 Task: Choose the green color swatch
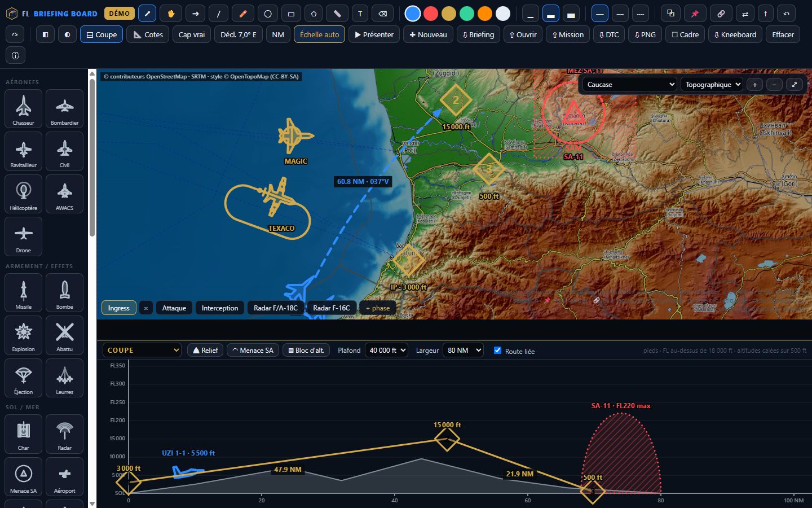(467, 14)
